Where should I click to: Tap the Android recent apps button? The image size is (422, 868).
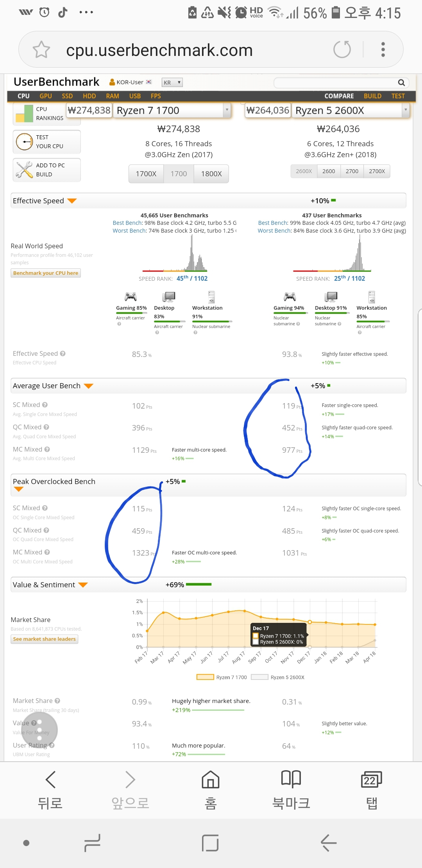(93, 843)
